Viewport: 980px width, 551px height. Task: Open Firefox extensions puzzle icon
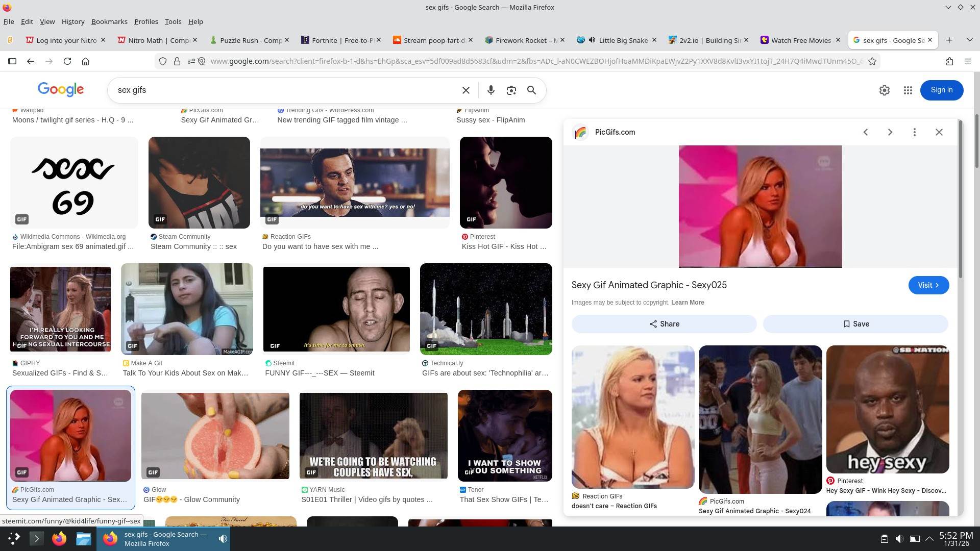click(949, 61)
